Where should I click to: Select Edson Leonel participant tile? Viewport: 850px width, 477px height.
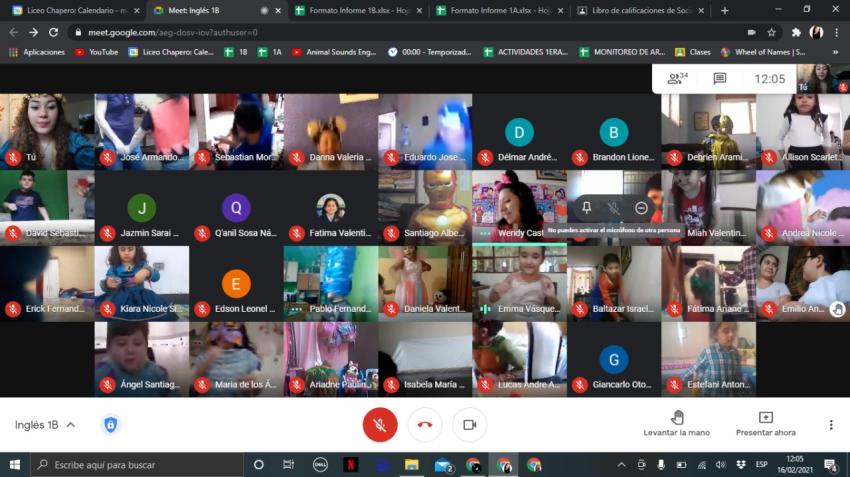pyautogui.click(x=236, y=284)
